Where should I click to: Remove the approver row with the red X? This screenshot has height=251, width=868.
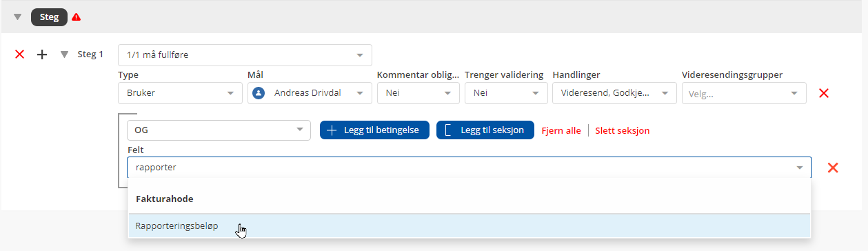click(x=823, y=93)
